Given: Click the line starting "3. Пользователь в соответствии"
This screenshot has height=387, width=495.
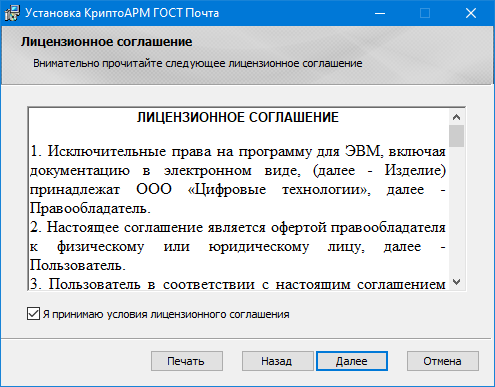Looking at the screenshot, I should (x=238, y=284).
